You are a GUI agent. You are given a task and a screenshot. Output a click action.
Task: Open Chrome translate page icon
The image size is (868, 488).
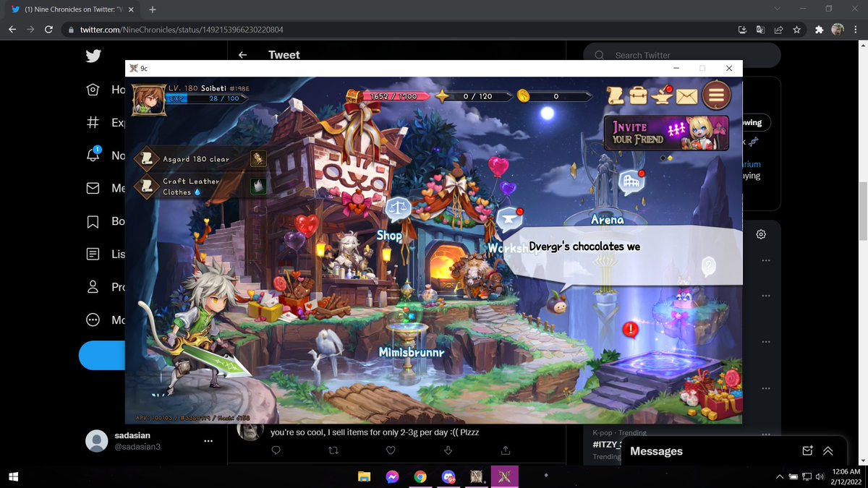(x=760, y=30)
